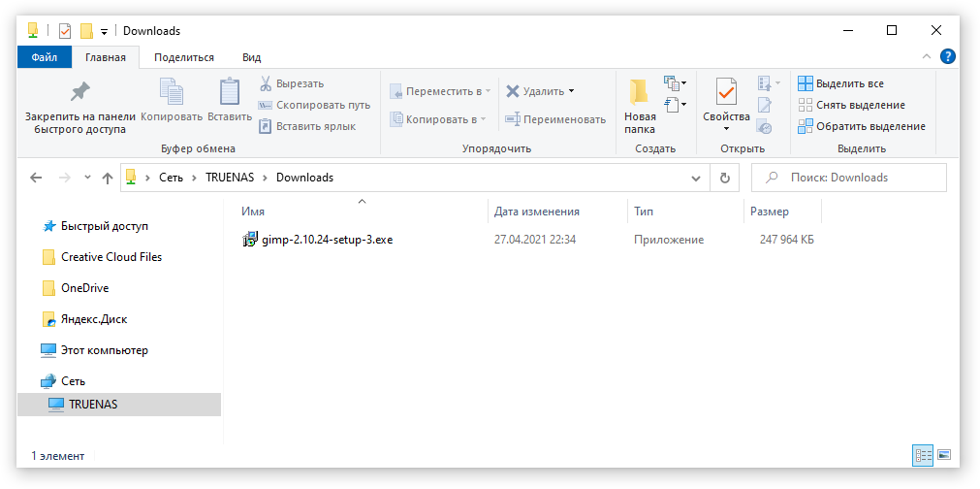Expand the address bar history dropdown
This screenshot has height=489, width=980.
pos(696,179)
